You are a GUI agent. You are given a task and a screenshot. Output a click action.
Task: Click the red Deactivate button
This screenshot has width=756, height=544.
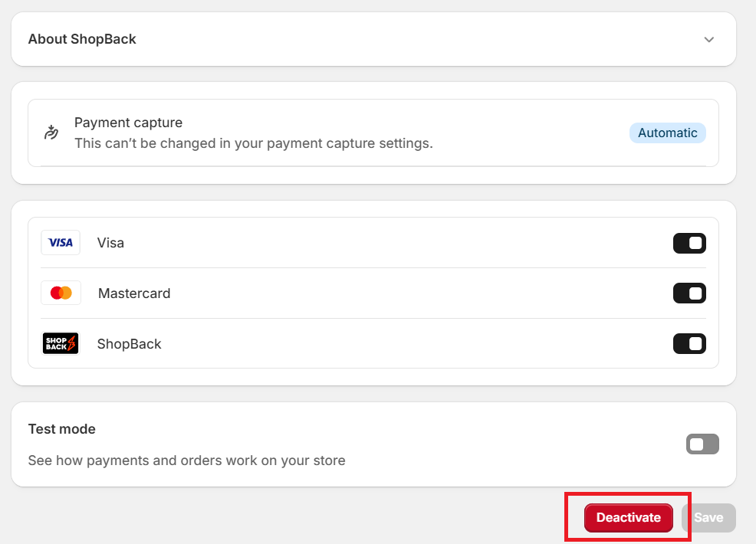coord(628,518)
